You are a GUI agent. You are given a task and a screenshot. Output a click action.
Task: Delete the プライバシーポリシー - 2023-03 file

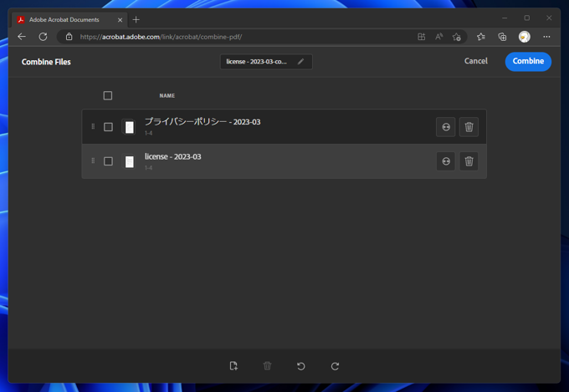coord(469,127)
